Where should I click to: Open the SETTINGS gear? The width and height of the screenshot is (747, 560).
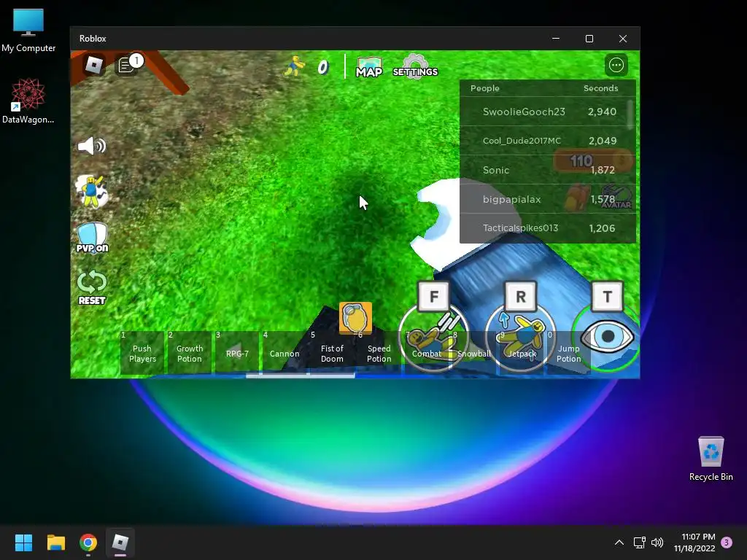[415, 66]
